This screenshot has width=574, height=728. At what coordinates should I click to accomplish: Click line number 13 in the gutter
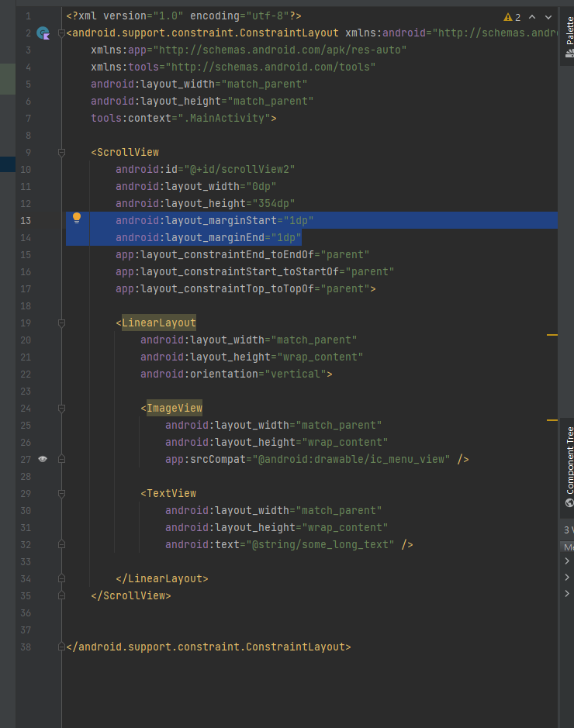[26, 220]
